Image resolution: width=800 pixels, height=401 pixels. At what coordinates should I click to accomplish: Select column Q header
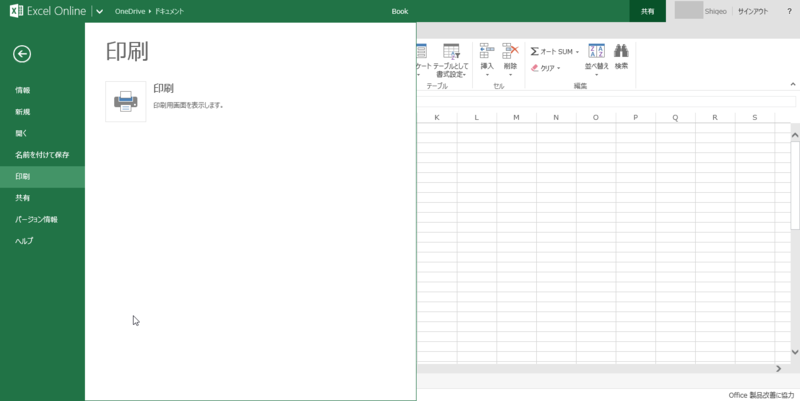point(675,117)
